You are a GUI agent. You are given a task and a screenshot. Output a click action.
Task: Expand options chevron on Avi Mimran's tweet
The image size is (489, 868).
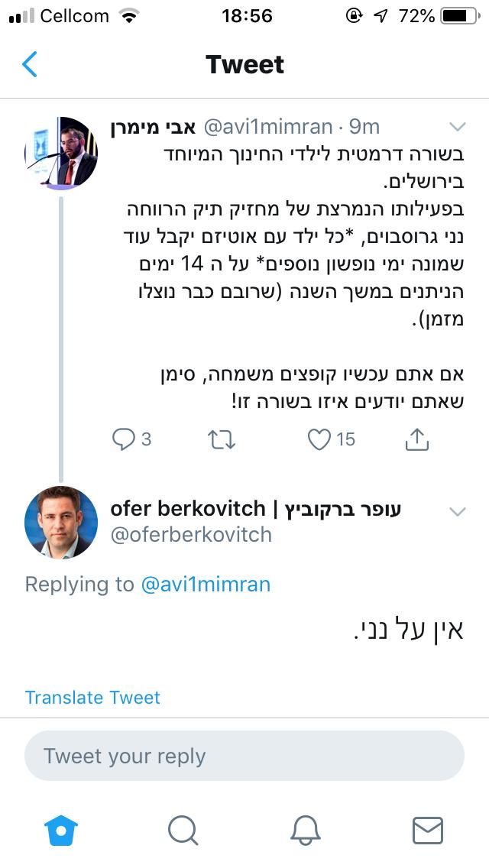(x=457, y=127)
